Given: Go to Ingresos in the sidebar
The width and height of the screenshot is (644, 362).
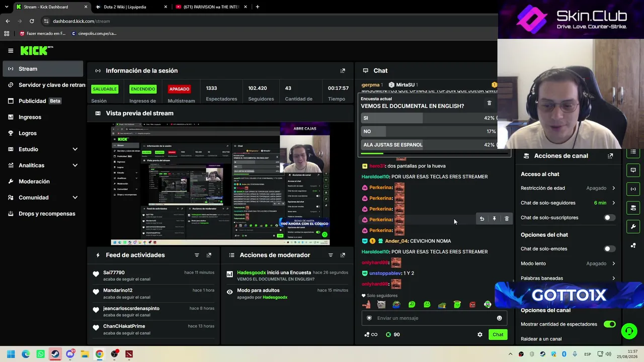Looking at the screenshot, I should (43, 117).
